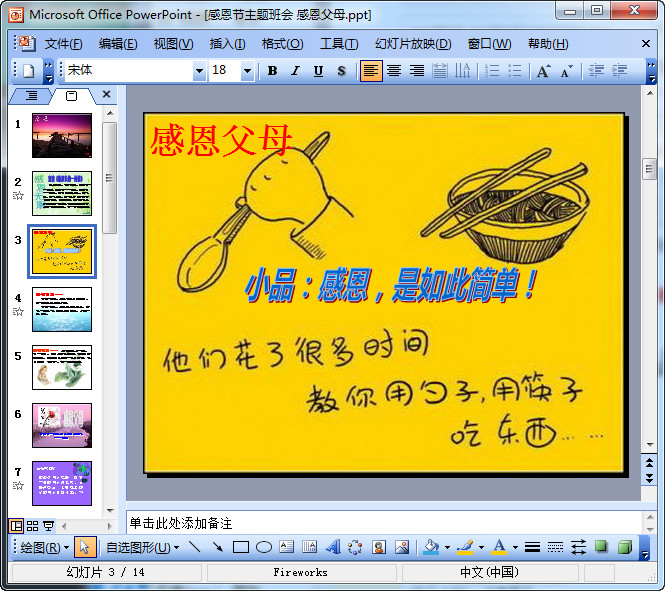
Task: Click animation star icon under slide 2
Action: 18,195
